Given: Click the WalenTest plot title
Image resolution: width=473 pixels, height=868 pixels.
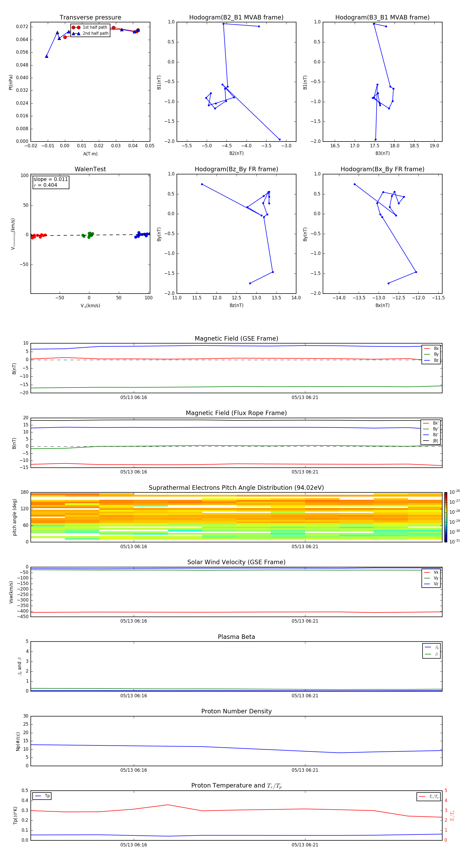Looking at the screenshot, I should click(90, 169).
